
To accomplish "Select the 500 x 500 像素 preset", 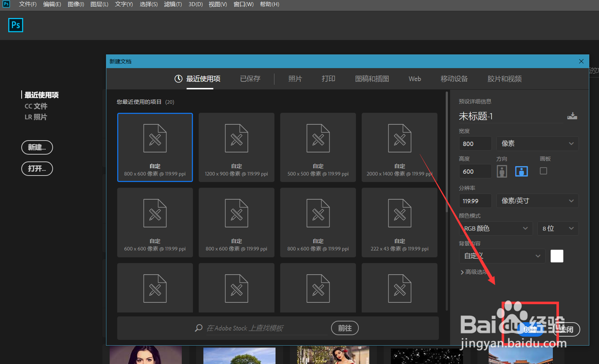I will tap(318, 147).
